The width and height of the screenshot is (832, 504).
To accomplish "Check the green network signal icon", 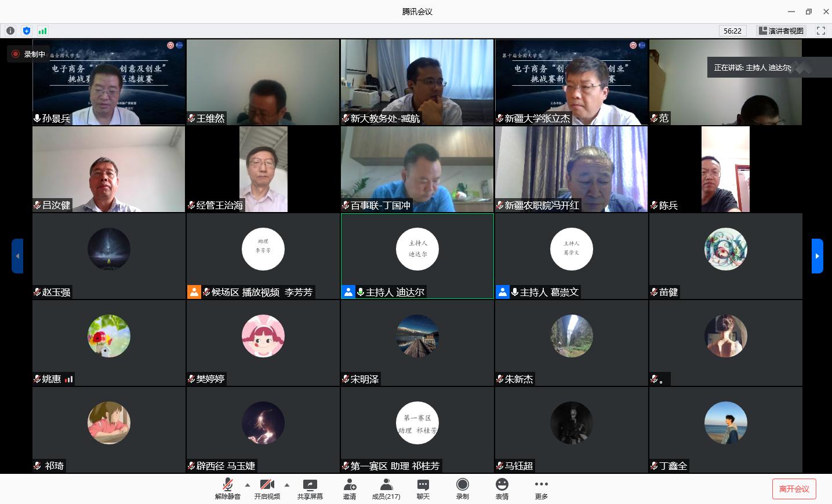I will pyautogui.click(x=42, y=31).
